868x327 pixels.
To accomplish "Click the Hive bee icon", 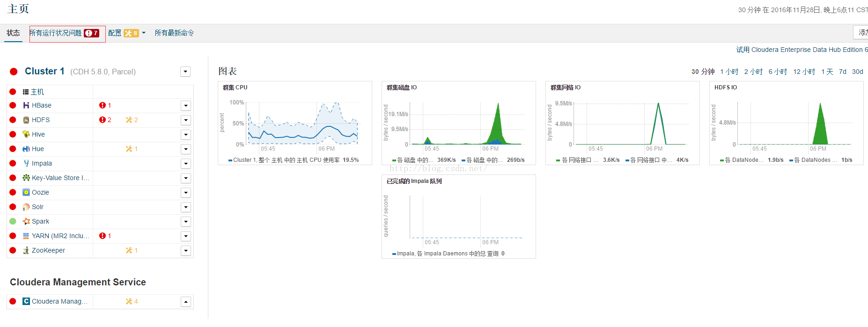I will coord(26,135).
